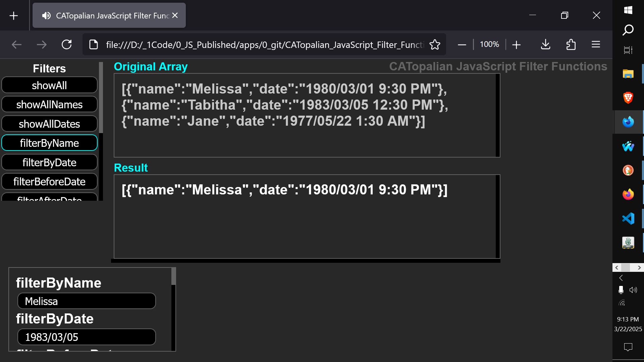The image size is (644, 362).
Task: Click the showAllNames filter button
Action: pyautogui.click(x=49, y=105)
